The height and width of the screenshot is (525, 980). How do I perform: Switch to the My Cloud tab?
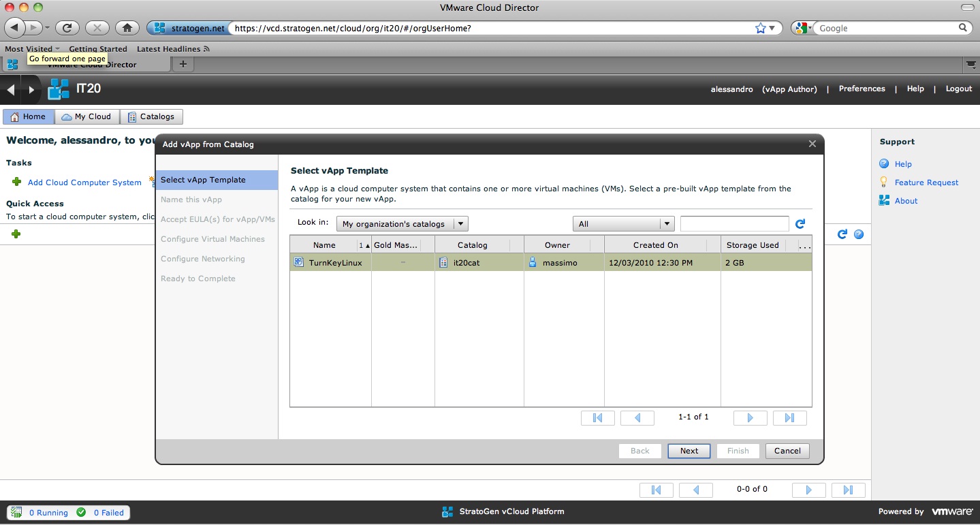pyautogui.click(x=86, y=116)
